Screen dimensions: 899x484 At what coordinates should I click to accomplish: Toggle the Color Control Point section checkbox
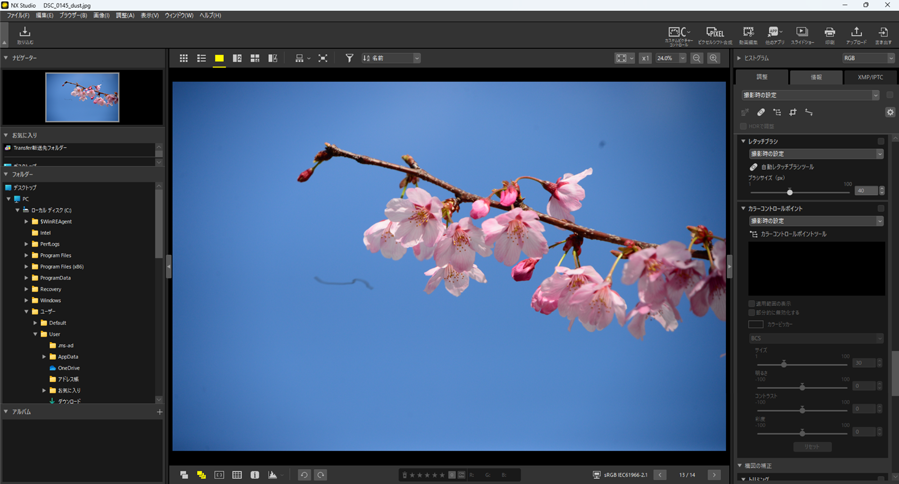point(881,209)
